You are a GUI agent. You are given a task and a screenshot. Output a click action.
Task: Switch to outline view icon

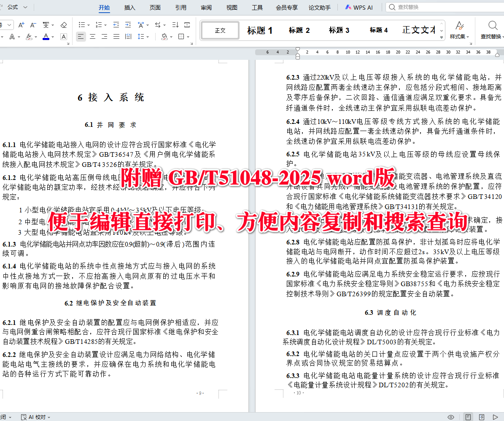tap(482, 417)
